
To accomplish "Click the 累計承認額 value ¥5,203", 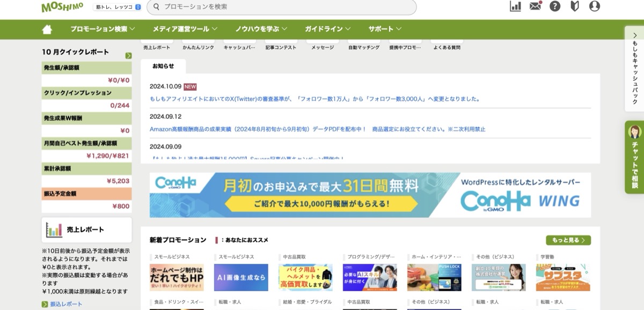I will [118, 181].
